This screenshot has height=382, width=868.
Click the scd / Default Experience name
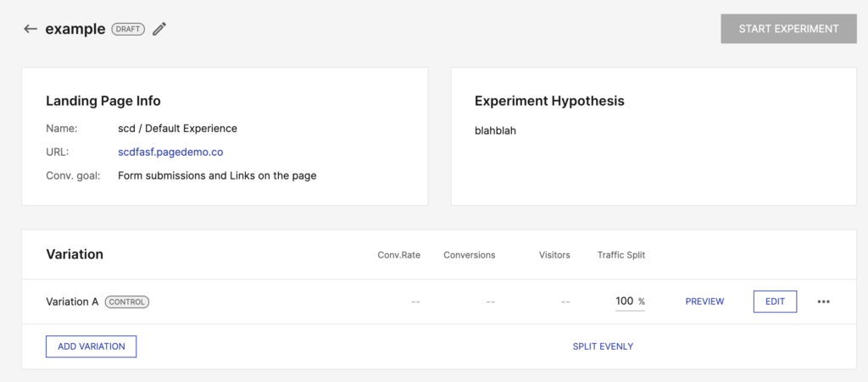coord(178,129)
